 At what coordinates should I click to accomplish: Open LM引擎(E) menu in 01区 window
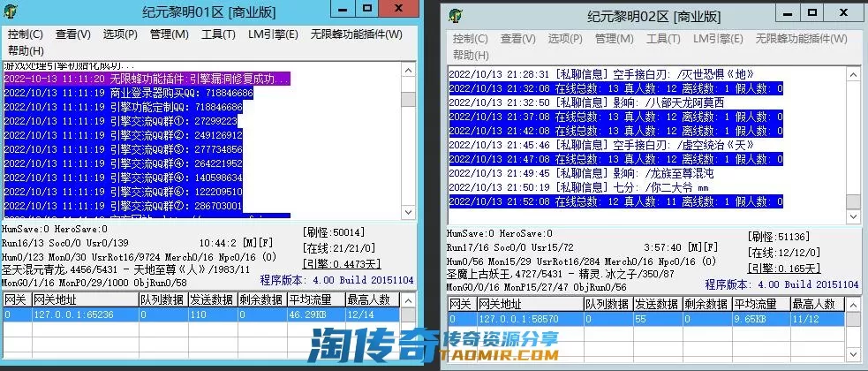click(x=273, y=34)
